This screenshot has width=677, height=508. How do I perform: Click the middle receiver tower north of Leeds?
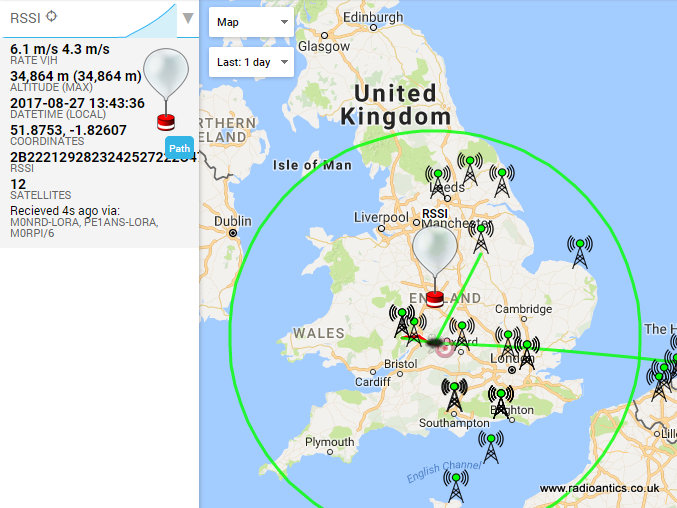click(470, 170)
